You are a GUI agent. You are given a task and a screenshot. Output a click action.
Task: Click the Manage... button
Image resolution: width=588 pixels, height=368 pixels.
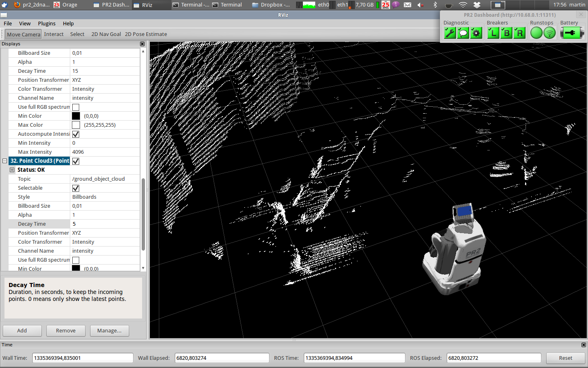[x=109, y=330]
